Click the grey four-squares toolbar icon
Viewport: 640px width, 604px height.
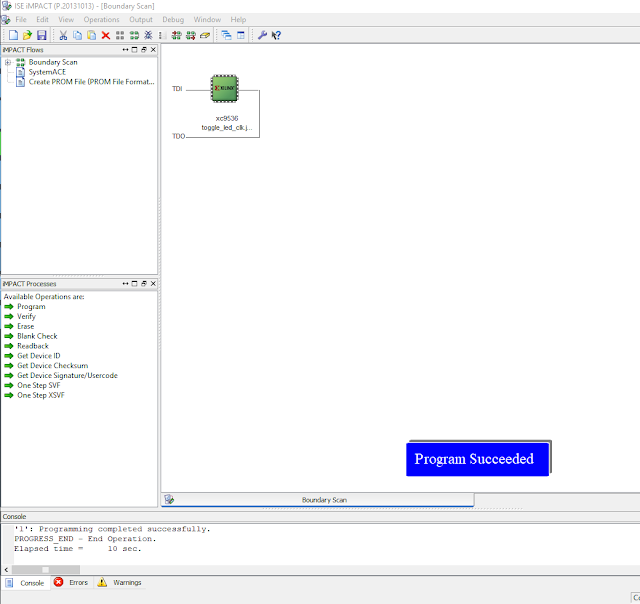coord(120,35)
